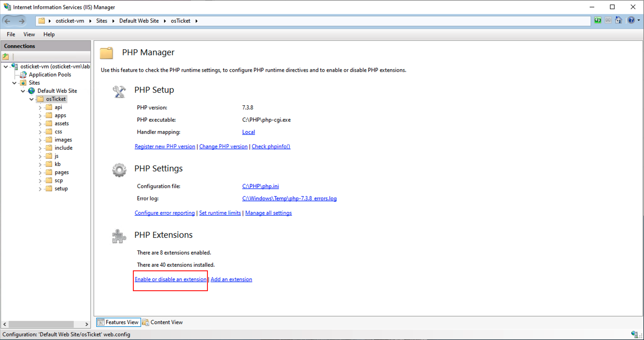This screenshot has width=644, height=340.
Task: Open the Help menu
Action: click(x=49, y=34)
